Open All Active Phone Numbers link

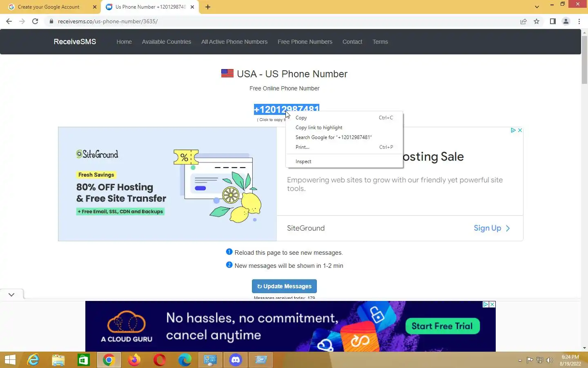[234, 42]
